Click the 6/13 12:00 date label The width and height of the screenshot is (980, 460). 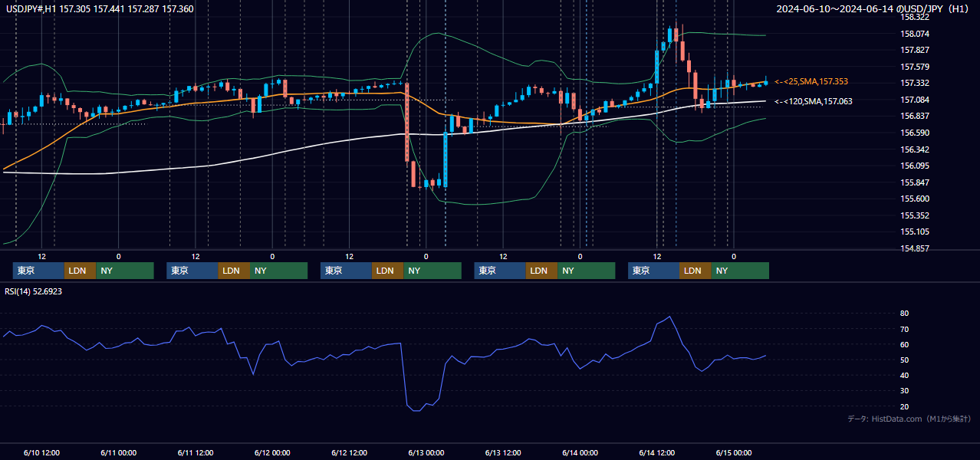(503, 453)
